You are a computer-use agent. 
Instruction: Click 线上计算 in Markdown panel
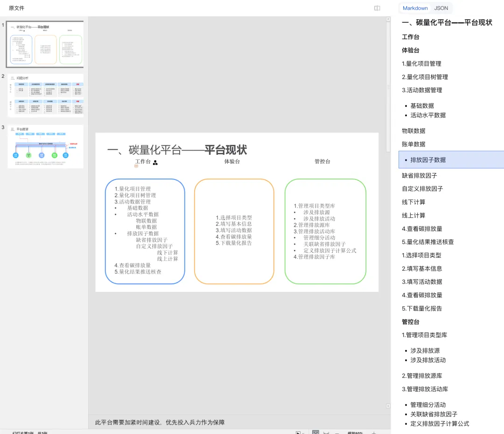[x=413, y=215]
